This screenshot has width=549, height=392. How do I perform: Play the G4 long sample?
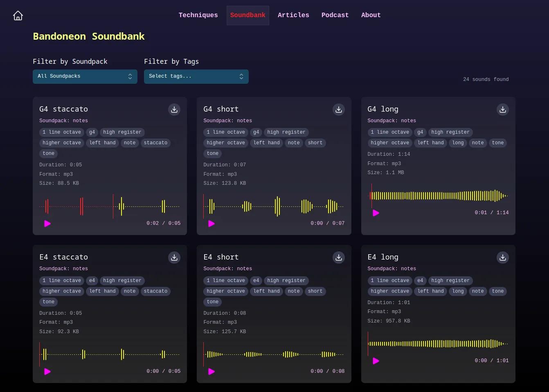click(376, 213)
